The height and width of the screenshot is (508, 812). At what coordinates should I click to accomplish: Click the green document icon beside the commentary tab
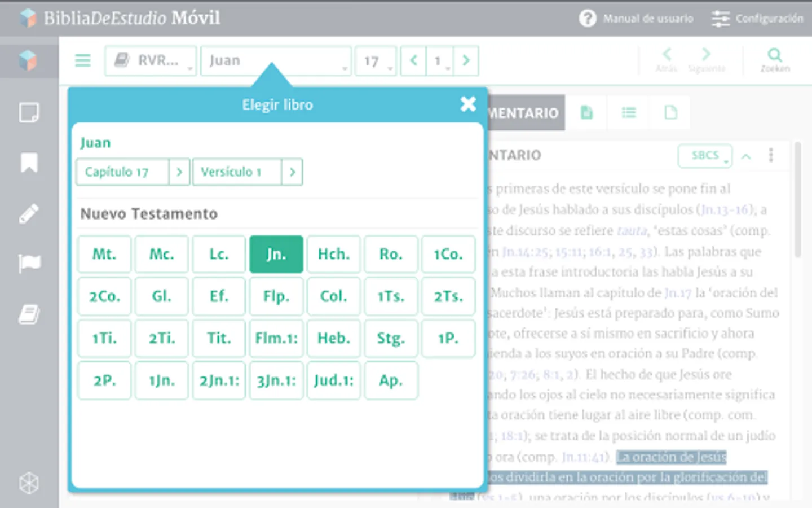(586, 112)
